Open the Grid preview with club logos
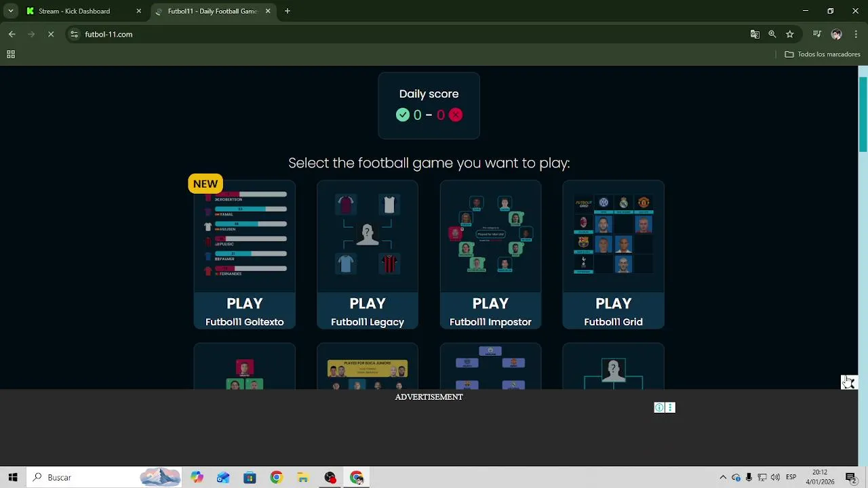The height and width of the screenshot is (488, 868). (x=613, y=234)
